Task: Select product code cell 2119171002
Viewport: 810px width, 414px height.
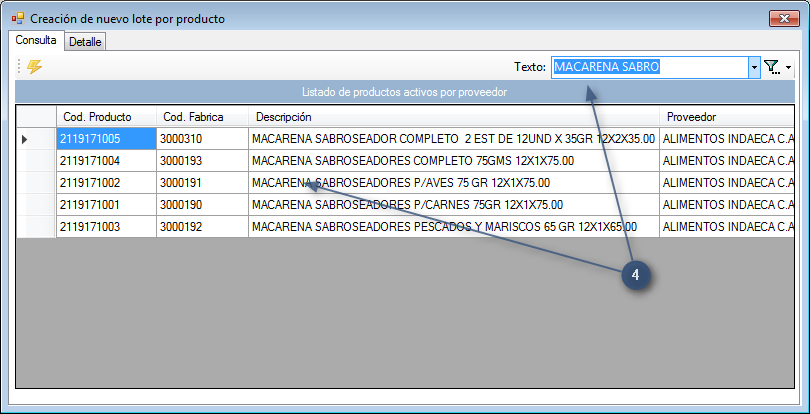Action: (106, 182)
